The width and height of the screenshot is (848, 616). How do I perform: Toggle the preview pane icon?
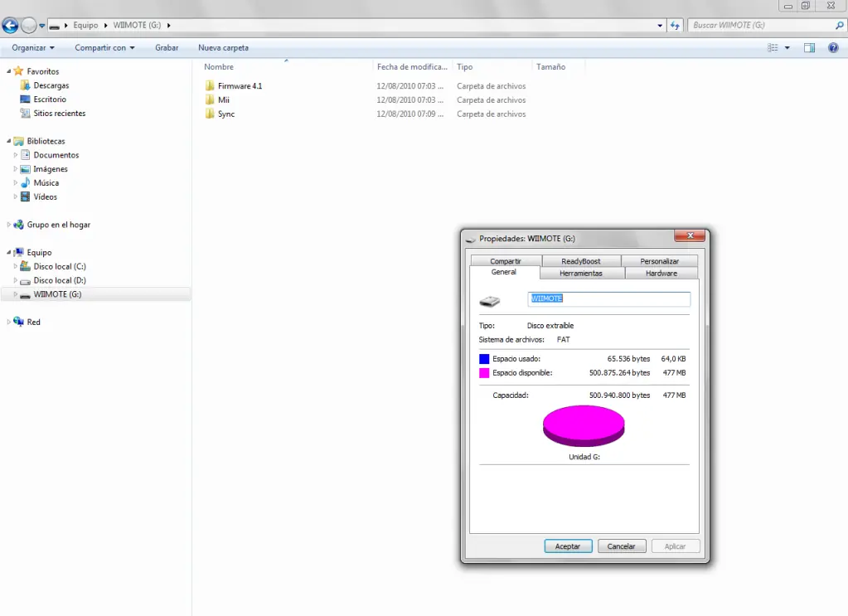809,47
